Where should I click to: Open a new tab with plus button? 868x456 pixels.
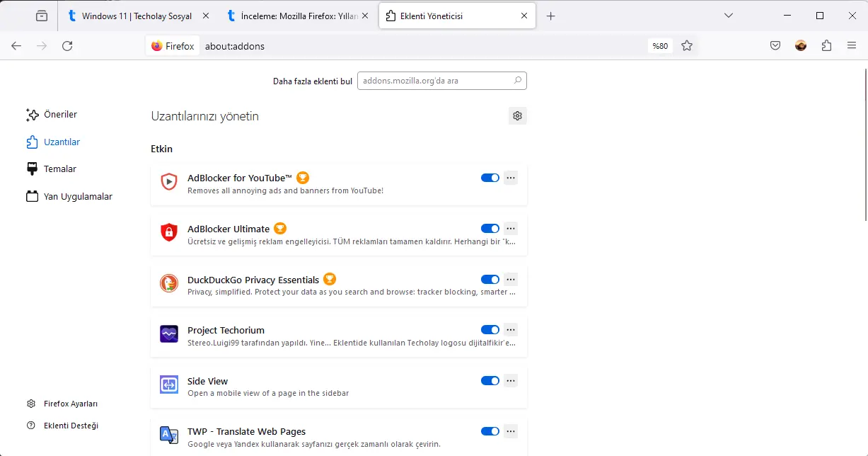tap(551, 16)
